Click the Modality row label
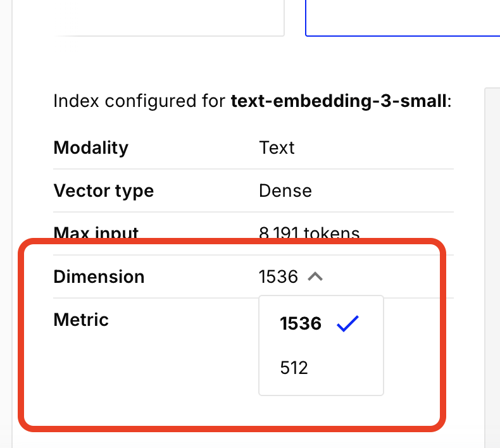Screen dimensions: 500x448 coord(91,147)
